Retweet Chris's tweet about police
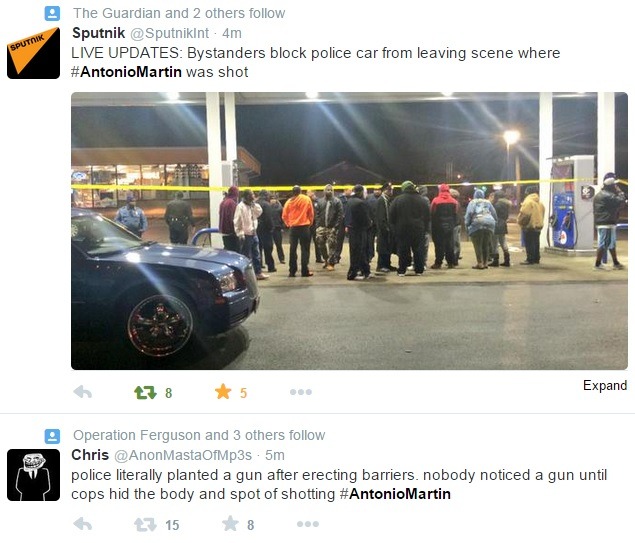Image resolution: width=635 pixels, height=543 pixels. click(x=145, y=525)
